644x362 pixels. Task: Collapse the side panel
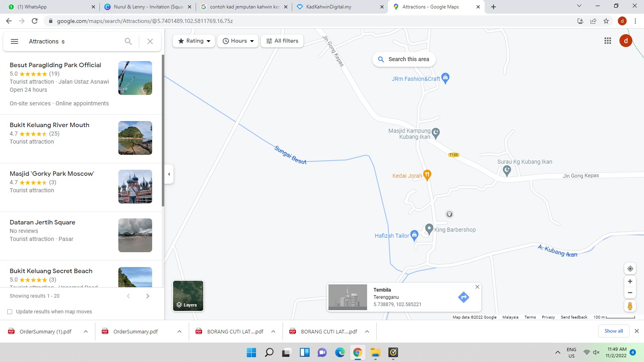(169, 174)
